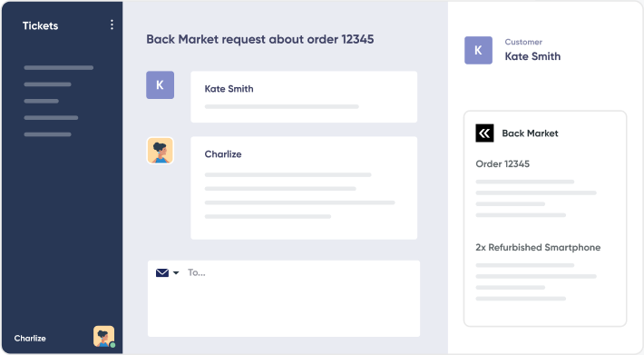Open the Tickets sidebar heading
The width and height of the screenshot is (644, 355).
40,25
